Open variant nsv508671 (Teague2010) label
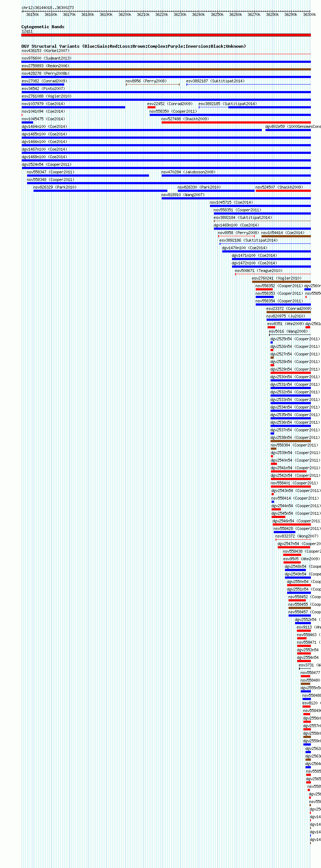 pos(259,271)
